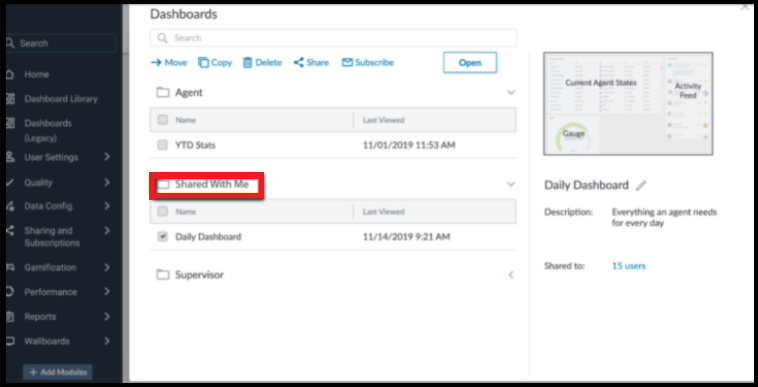
Task: Expand Wallboards submenu arrow
Action: 107,341
